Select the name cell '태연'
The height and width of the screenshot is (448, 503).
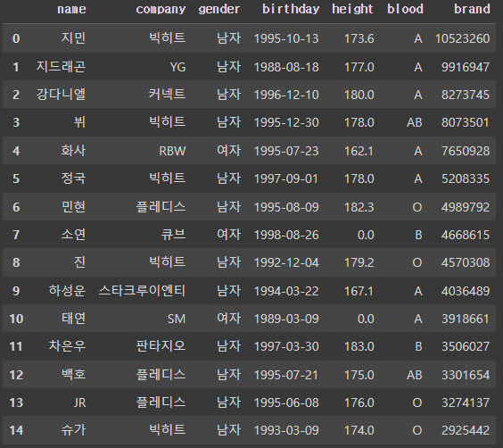point(73,319)
